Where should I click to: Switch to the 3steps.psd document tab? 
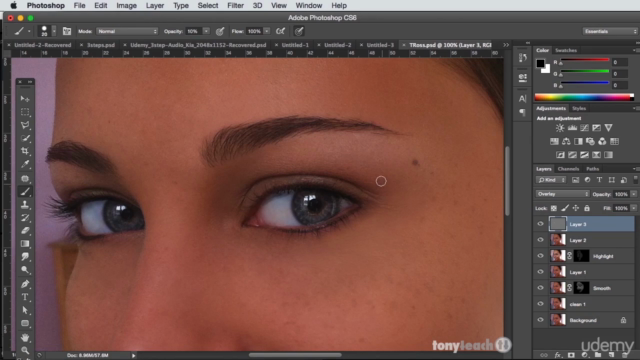click(x=101, y=45)
